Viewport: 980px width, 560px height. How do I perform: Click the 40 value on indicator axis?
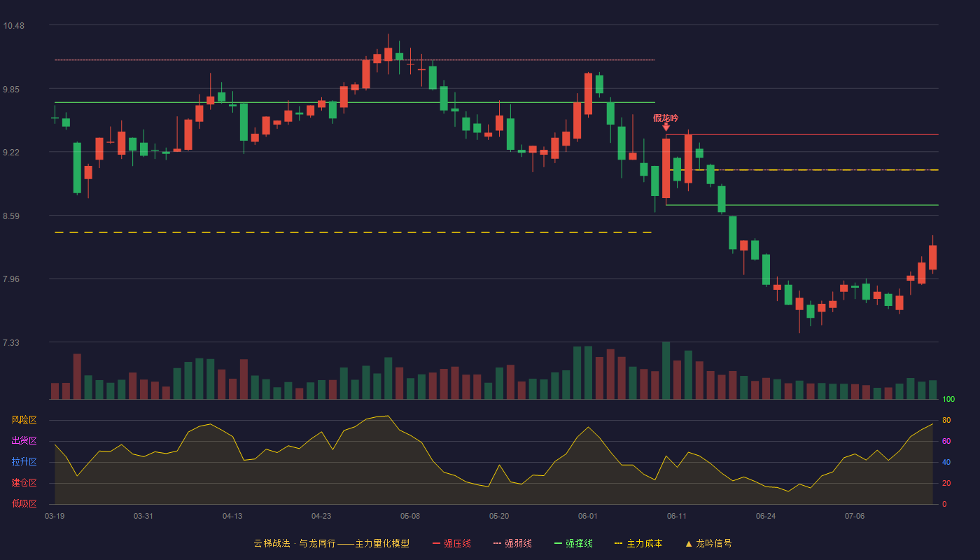(x=946, y=462)
